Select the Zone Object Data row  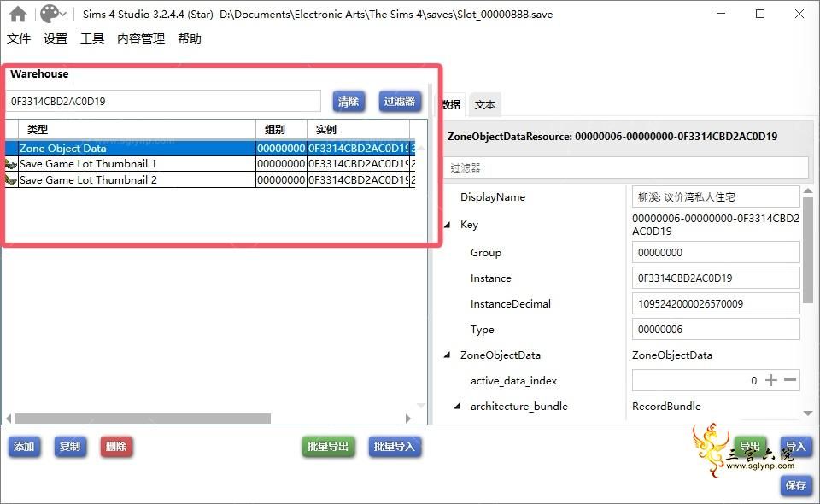pyautogui.click(x=210, y=148)
